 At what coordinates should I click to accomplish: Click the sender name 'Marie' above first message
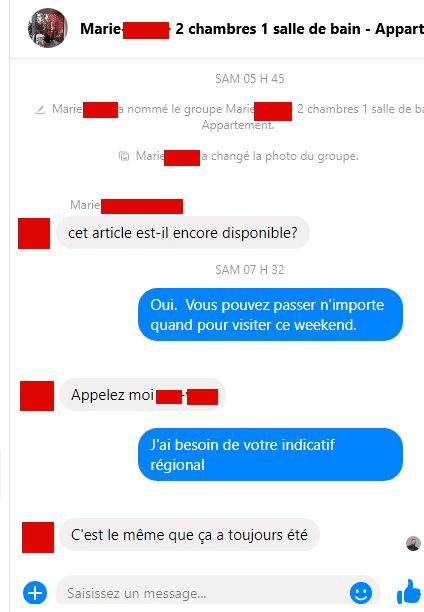(x=85, y=205)
